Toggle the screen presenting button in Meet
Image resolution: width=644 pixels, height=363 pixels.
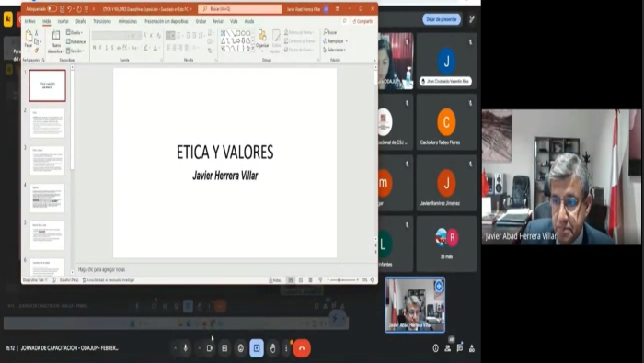point(257,348)
